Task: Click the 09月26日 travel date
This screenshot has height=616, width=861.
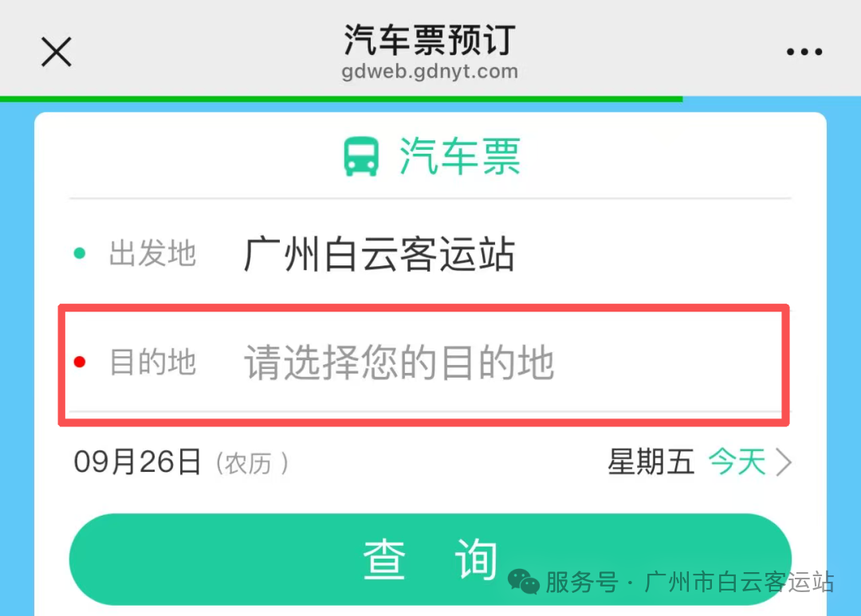Action: pyautogui.click(x=137, y=462)
